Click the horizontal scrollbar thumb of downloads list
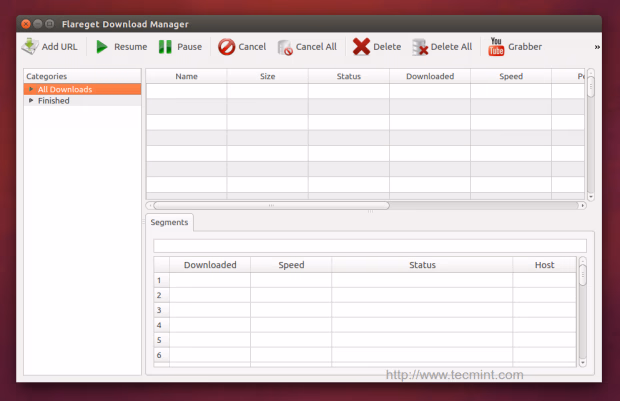This screenshot has width=620, height=401. pyautogui.click(x=272, y=205)
